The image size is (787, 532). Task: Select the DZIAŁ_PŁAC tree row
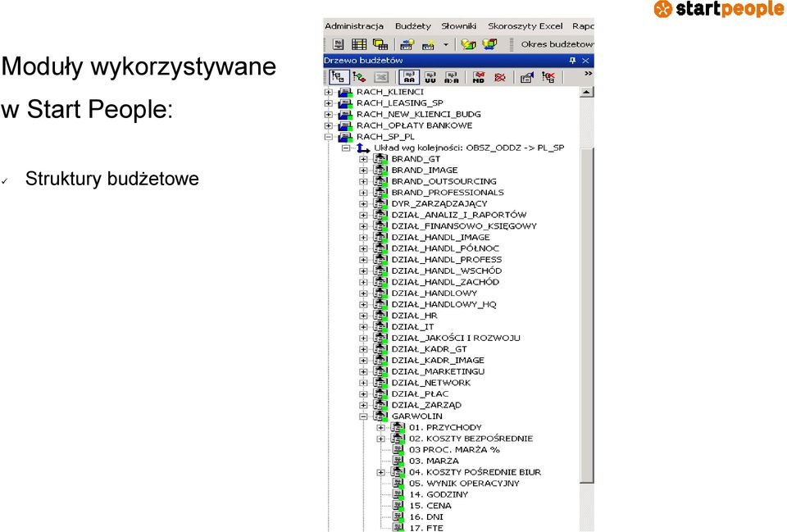[x=420, y=394]
